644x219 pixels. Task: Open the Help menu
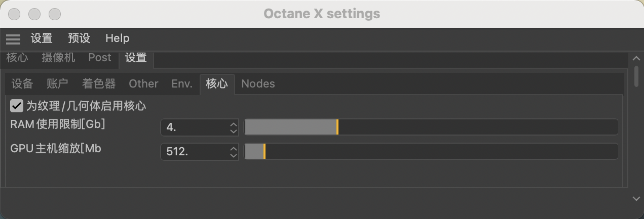pyautogui.click(x=117, y=38)
